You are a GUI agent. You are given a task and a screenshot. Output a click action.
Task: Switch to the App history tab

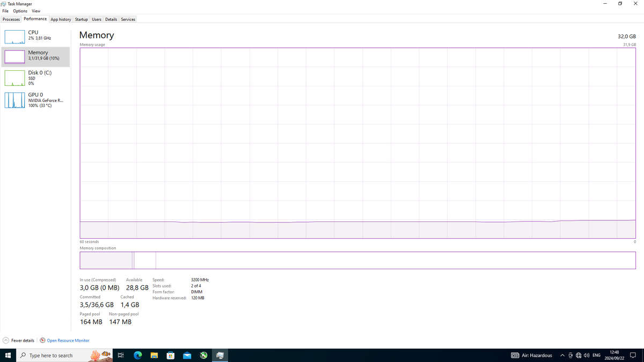pyautogui.click(x=61, y=19)
